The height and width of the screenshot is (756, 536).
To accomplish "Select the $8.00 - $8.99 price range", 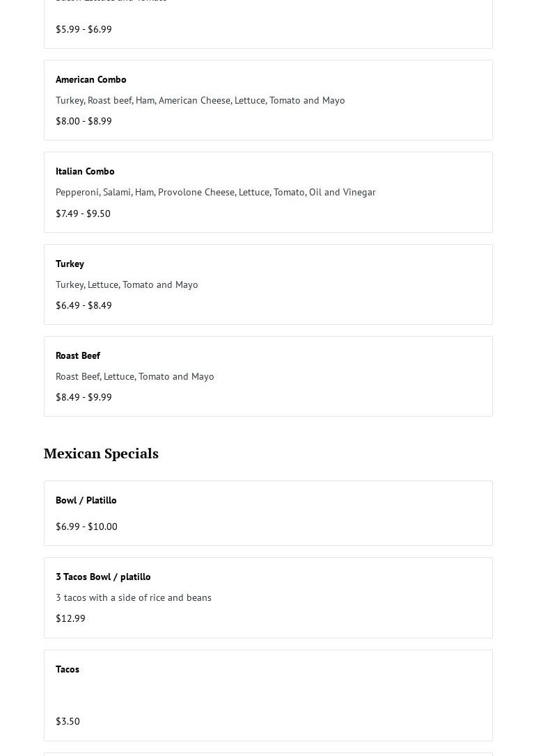I will pos(84,121).
